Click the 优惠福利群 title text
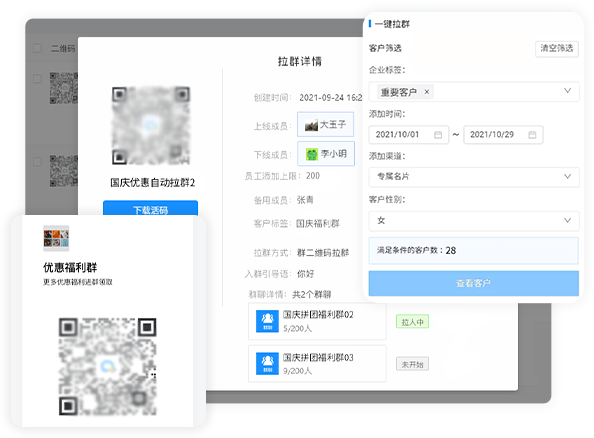The height and width of the screenshot is (438, 594). [70, 267]
